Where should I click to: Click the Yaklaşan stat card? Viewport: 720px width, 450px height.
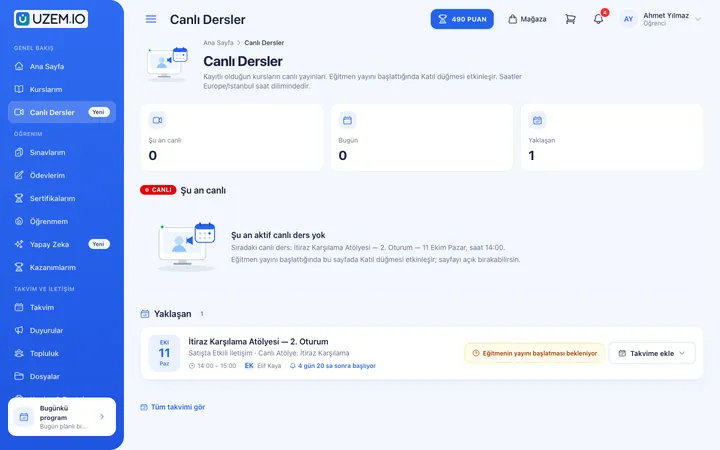pos(612,137)
